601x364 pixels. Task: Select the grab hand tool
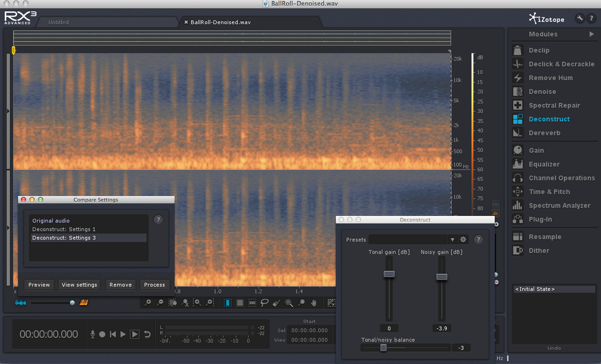coord(314,303)
